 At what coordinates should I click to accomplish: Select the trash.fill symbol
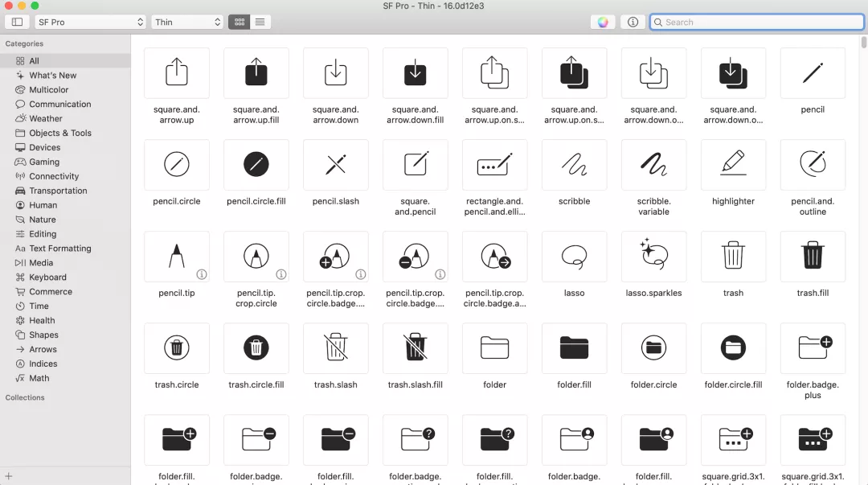813,257
